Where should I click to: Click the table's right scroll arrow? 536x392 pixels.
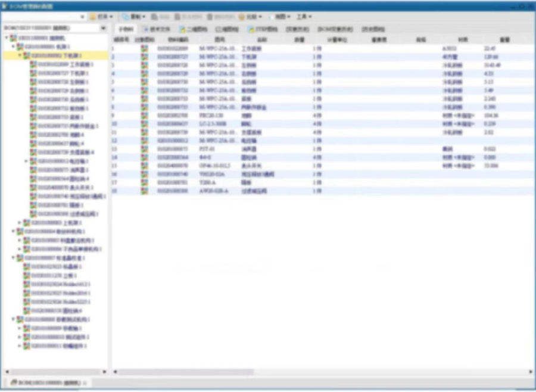(531, 372)
